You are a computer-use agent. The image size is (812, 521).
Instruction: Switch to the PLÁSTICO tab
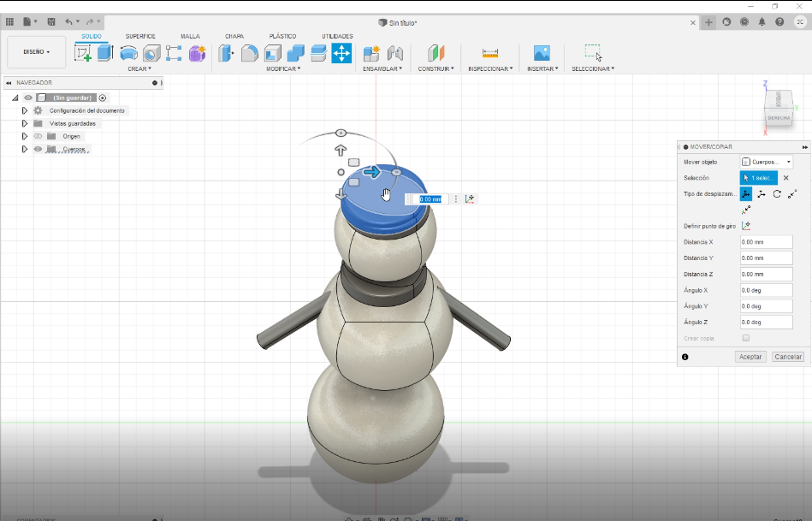(282, 36)
